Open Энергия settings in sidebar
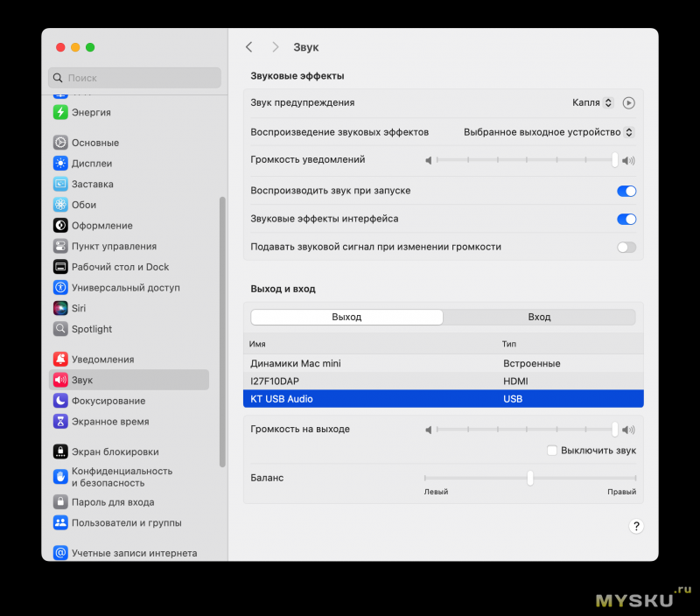Image resolution: width=700 pixels, height=616 pixels. 60,112
